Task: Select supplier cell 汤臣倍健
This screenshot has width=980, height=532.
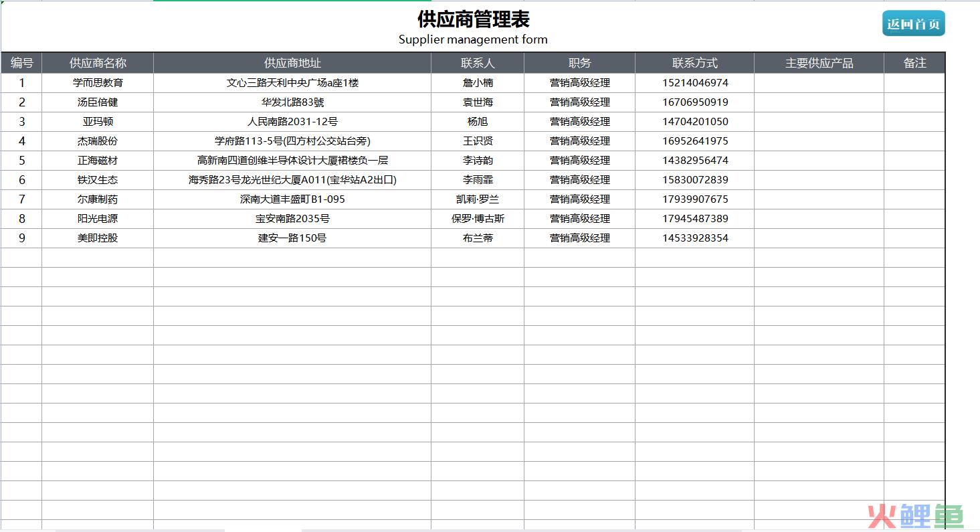Action: (x=98, y=102)
